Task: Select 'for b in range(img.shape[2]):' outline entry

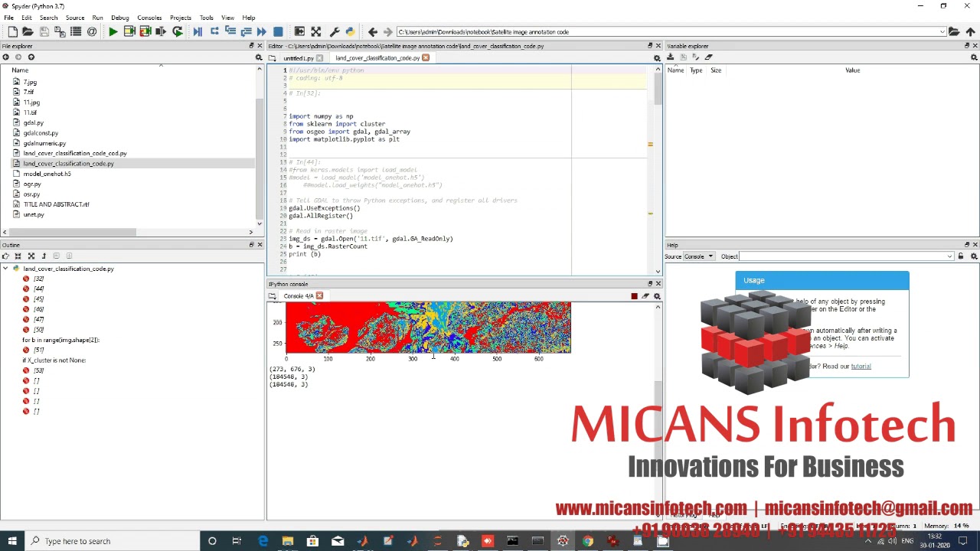Action: click(x=61, y=340)
